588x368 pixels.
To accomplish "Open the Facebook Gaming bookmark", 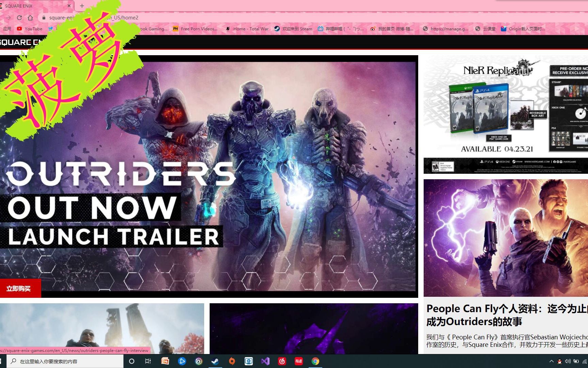I will pos(153,29).
